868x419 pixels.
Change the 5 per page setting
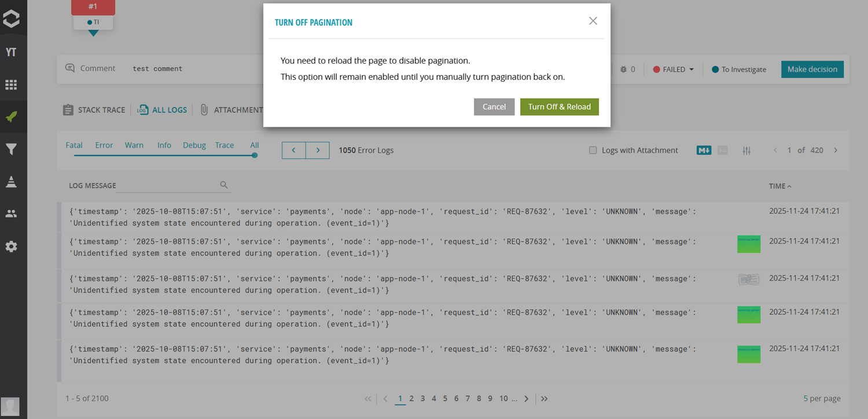[822, 399]
